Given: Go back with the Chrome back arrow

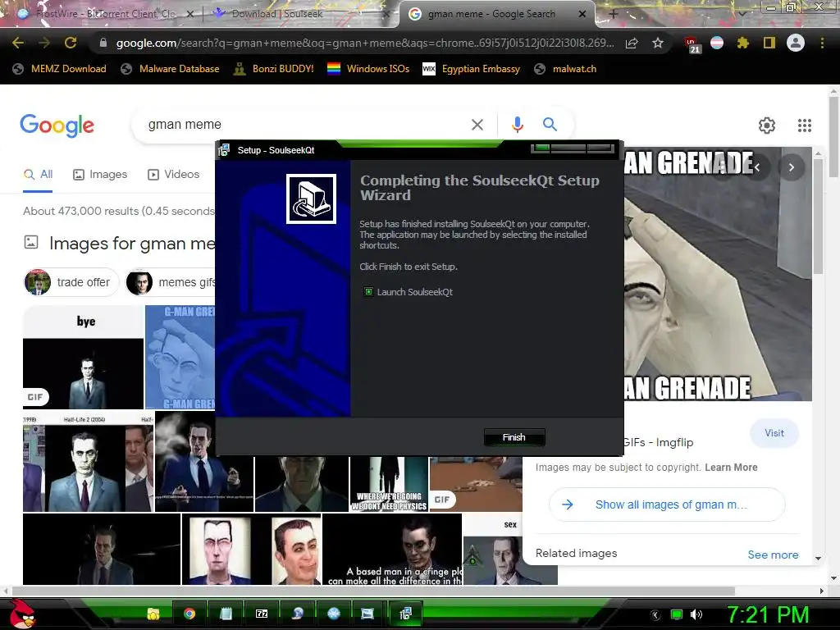Looking at the screenshot, I should (x=18, y=43).
